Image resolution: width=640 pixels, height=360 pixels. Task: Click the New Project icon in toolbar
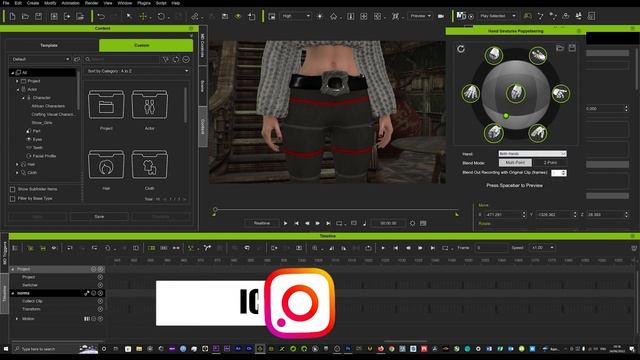[x=12, y=16]
